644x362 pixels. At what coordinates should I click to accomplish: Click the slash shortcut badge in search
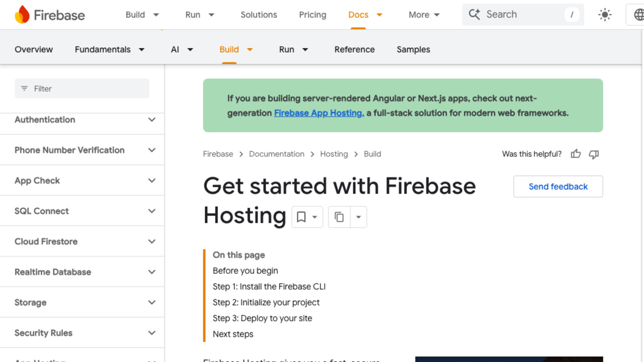click(x=572, y=15)
